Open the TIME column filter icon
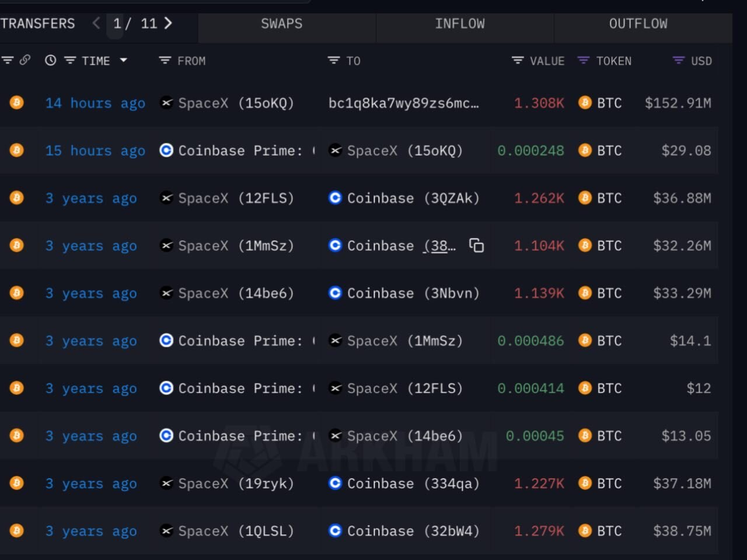This screenshot has height=560, width=747. click(x=70, y=60)
